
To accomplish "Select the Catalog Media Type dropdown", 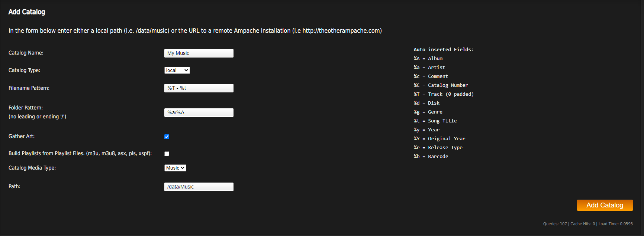I will coord(175,168).
